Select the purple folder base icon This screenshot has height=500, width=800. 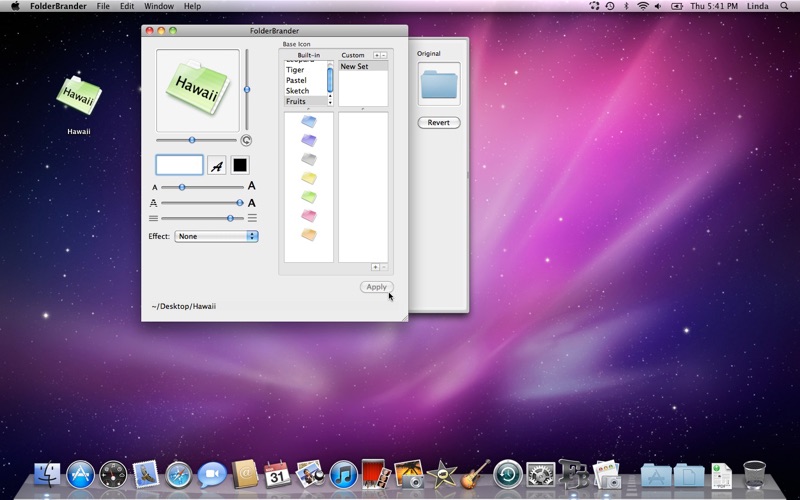click(309, 140)
